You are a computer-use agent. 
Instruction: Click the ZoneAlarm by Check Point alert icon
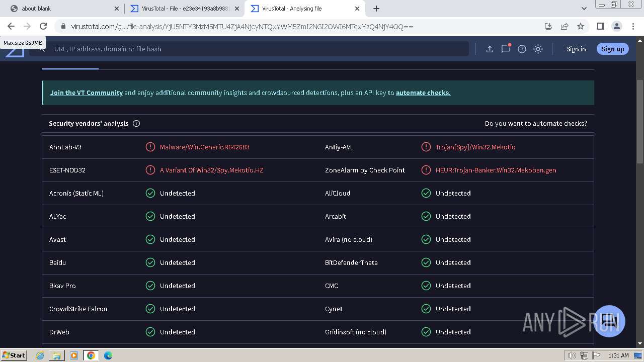pos(426,170)
